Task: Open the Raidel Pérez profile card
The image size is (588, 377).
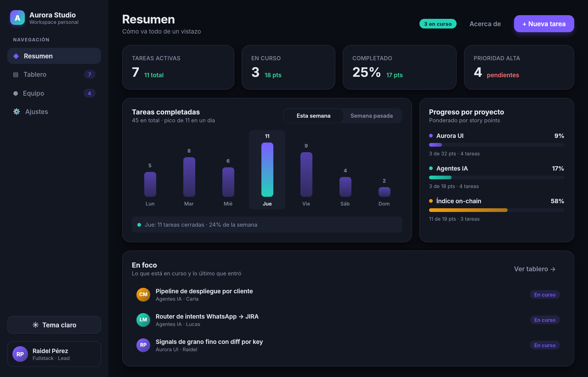Action: click(54, 354)
